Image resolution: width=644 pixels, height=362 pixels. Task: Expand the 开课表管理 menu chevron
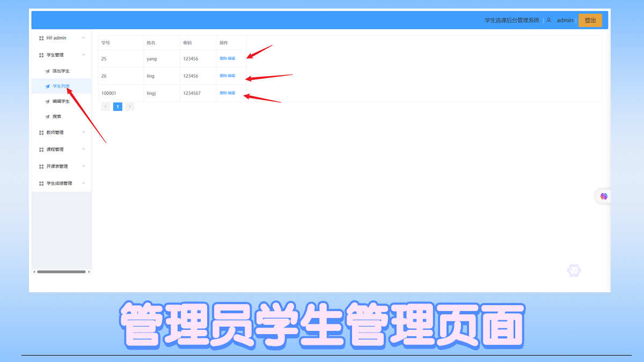click(83, 166)
